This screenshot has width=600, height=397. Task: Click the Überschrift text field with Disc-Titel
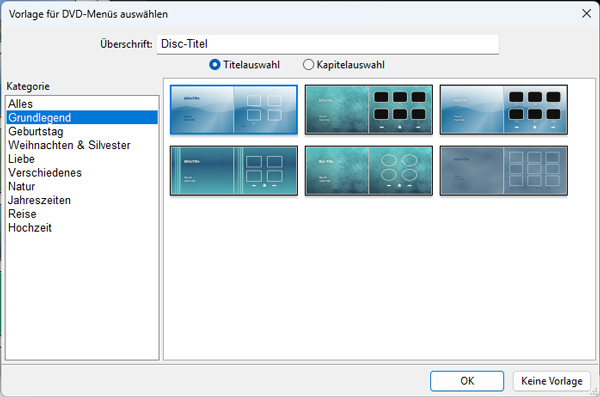coord(328,44)
